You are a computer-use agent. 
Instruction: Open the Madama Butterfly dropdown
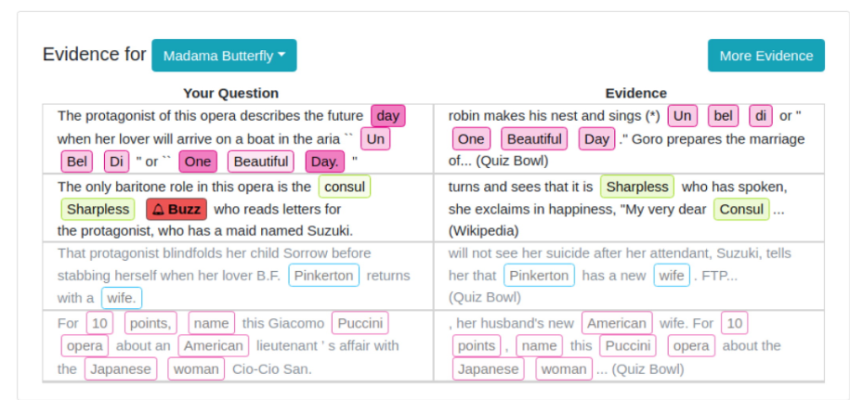pyautogui.click(x=223, y=55)
